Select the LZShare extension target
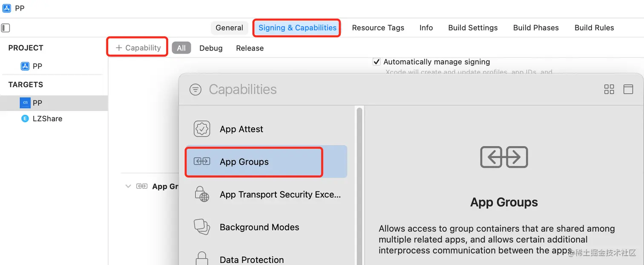Viewport: 644px width, 265px height. 47,119
